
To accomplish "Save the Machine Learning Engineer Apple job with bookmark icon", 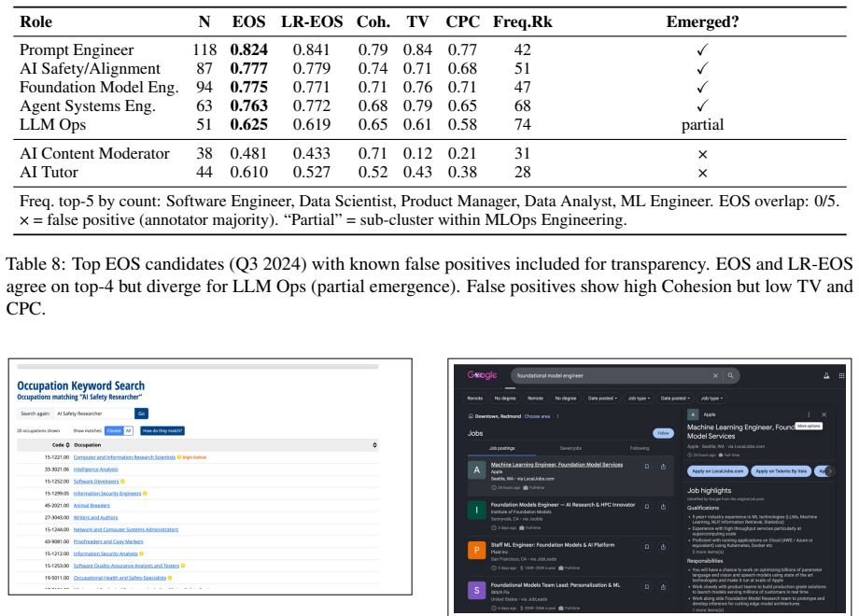I will [647, 467].
